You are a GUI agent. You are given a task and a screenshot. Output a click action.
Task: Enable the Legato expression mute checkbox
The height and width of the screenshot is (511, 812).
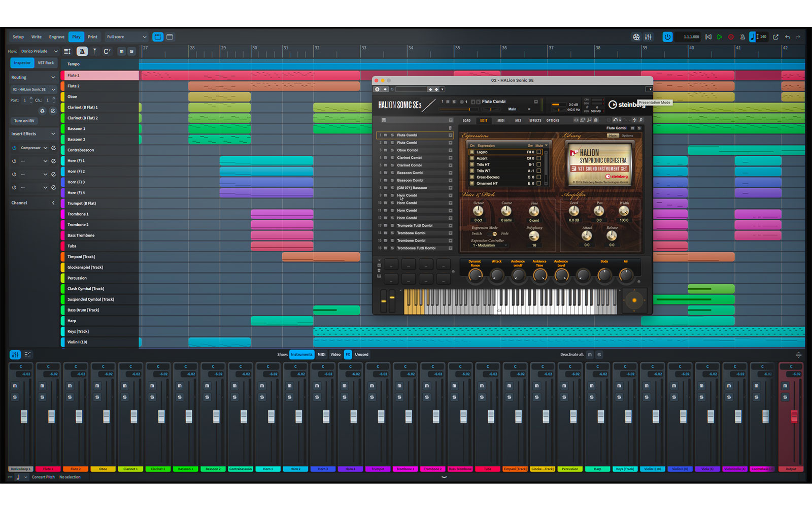coord(539,152)
